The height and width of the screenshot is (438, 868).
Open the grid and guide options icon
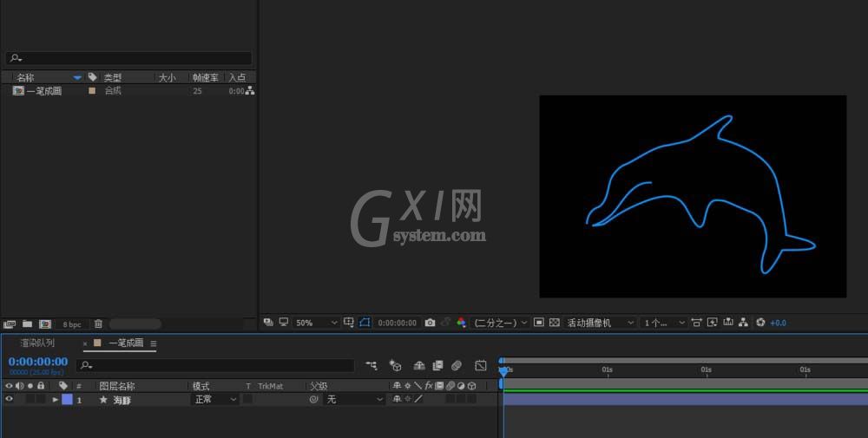(x=349, y=322)
